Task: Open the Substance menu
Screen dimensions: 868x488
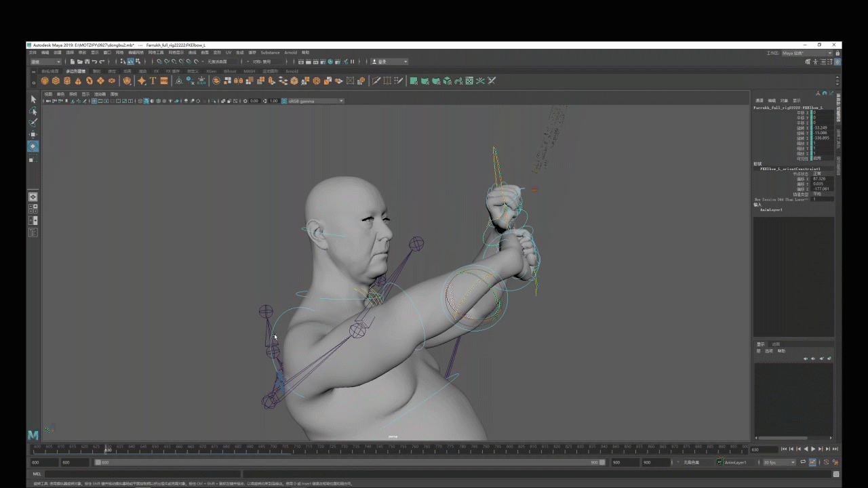Action: click(x=270, y=52)
